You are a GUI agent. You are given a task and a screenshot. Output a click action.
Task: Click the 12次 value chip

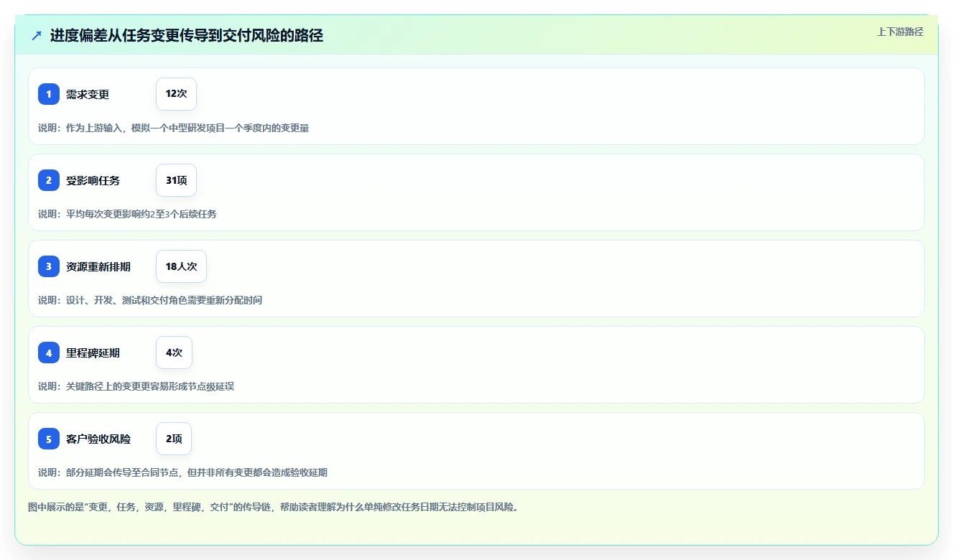click(x=176, y=94)
